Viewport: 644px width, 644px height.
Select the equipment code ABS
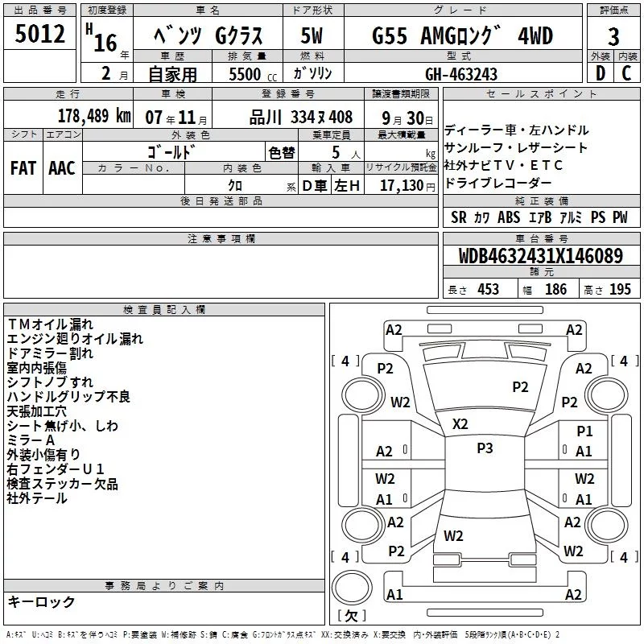[509, 217]
